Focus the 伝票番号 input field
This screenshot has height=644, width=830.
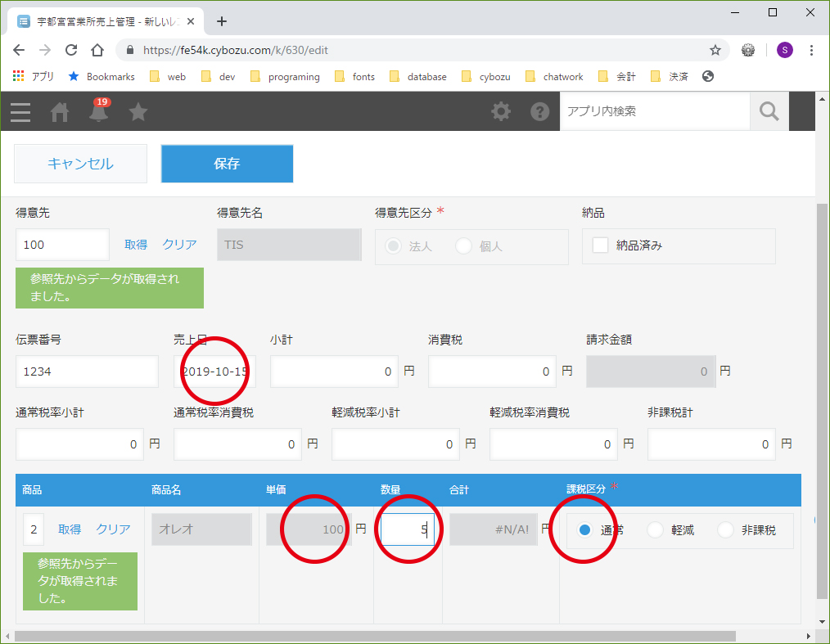click(x=87, y=372)
